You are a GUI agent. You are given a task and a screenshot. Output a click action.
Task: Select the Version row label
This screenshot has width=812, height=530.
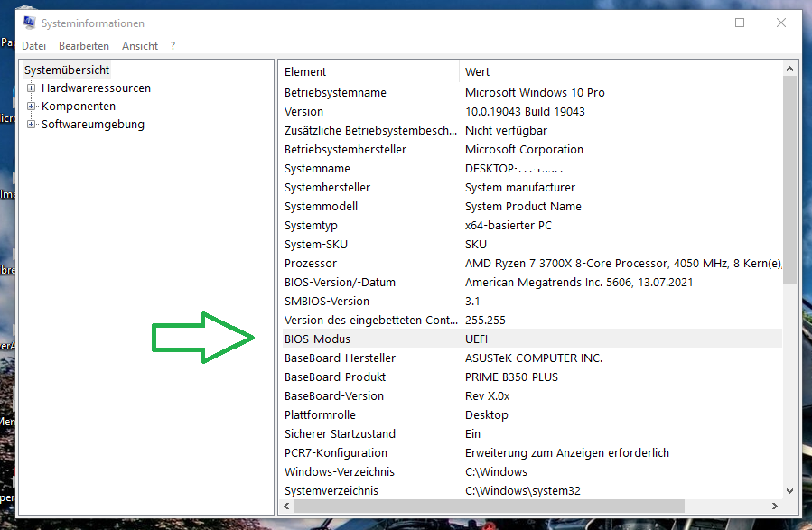pos(303,112)
